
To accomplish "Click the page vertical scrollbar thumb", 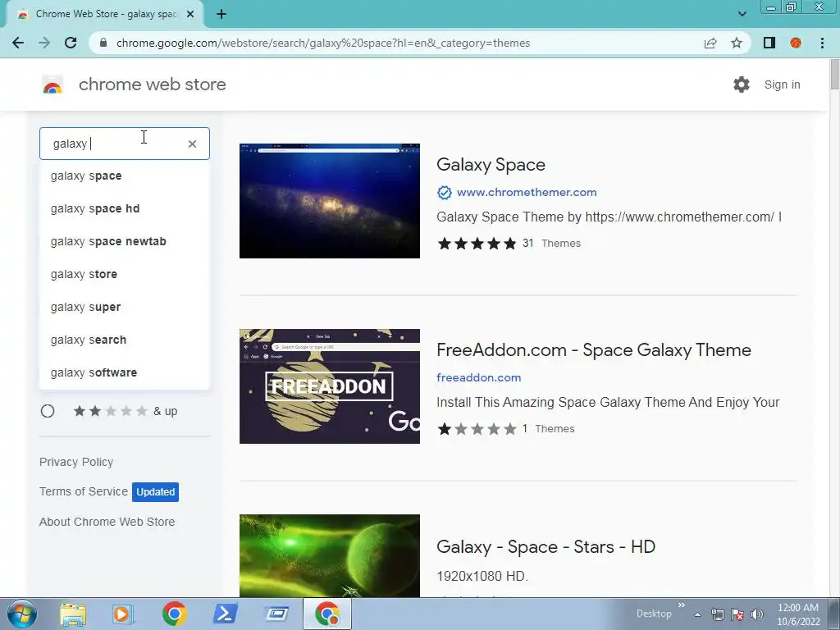I will click(x=834, y=75).
